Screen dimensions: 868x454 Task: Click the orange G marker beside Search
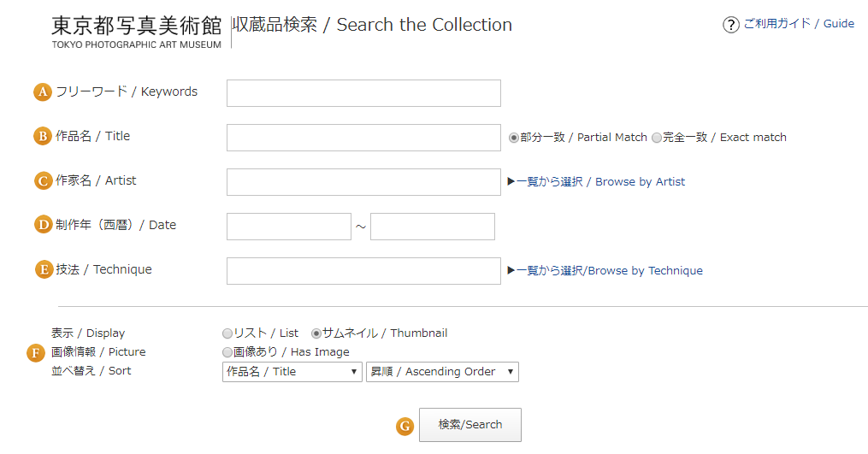404,427
